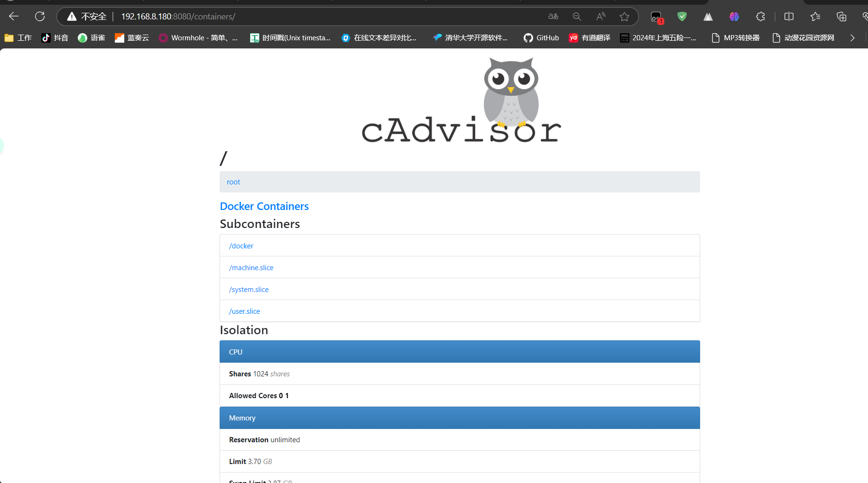The width and height of the screenshot is (868, 483).
Task: Open the green shield extension
Action: (x=682, y=17)
